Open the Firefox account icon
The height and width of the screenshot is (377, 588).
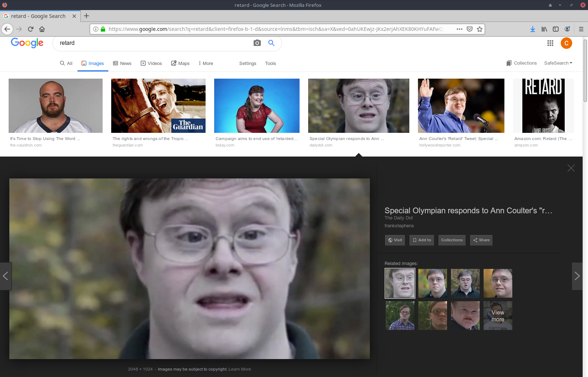coord(567,29)
